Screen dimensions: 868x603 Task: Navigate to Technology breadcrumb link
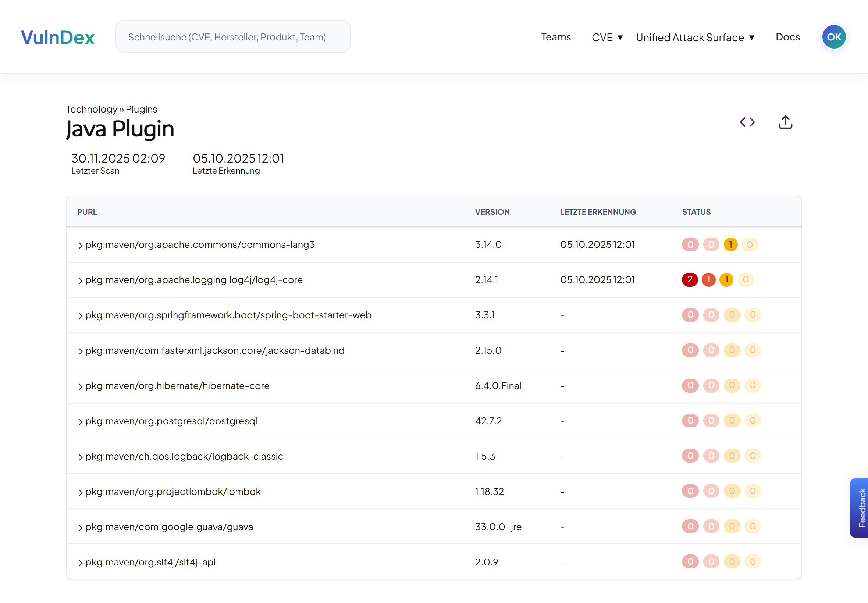92,109
